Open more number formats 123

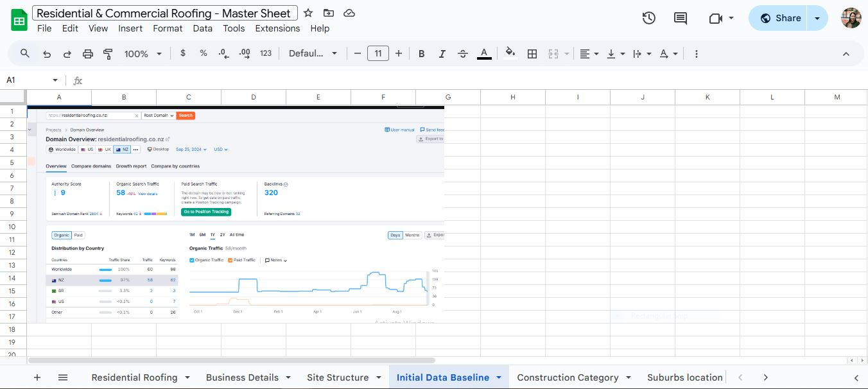pos(266,54)
